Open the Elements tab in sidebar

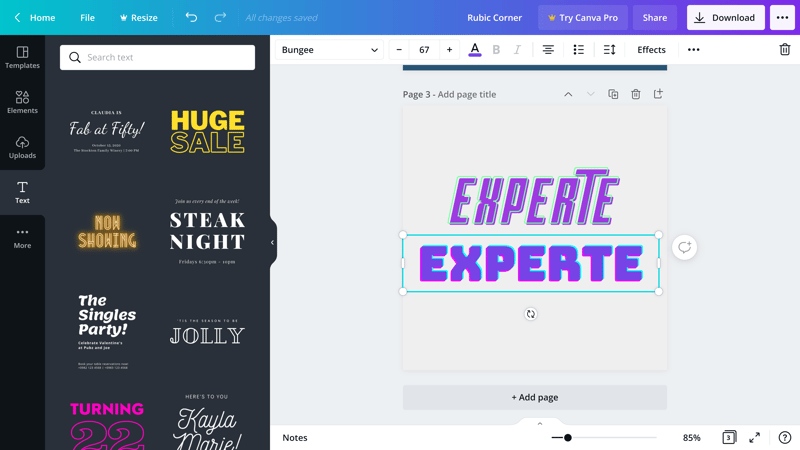[x=22, y=102]
